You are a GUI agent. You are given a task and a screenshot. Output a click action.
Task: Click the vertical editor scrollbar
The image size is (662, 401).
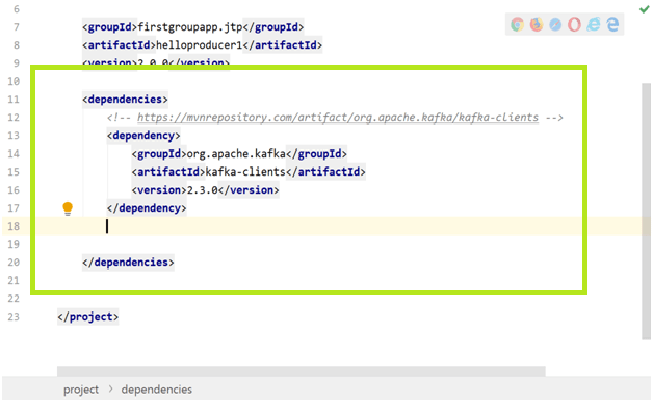tap(646, 211)
